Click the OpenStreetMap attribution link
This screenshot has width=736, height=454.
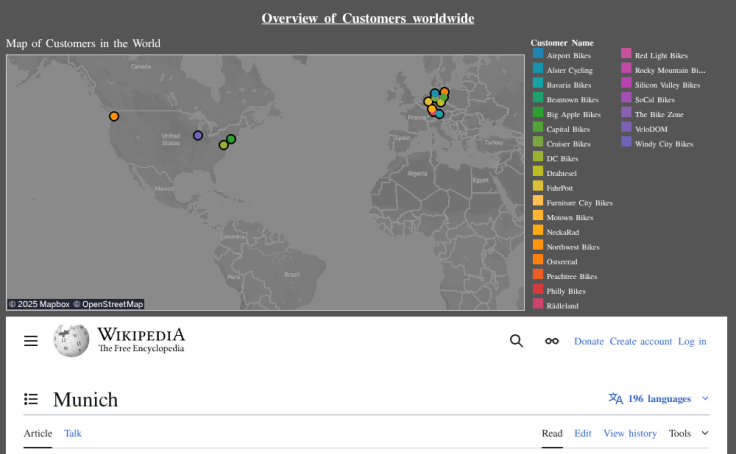[108, 304]
